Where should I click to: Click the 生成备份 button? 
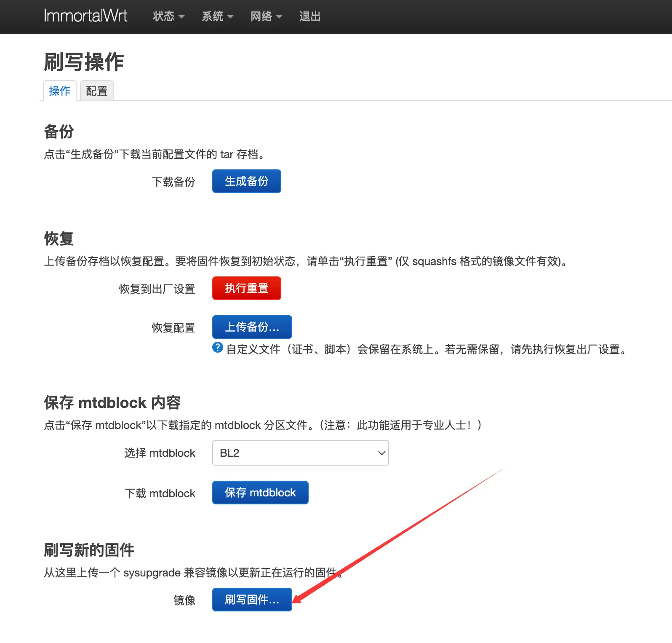click(247, 181)
